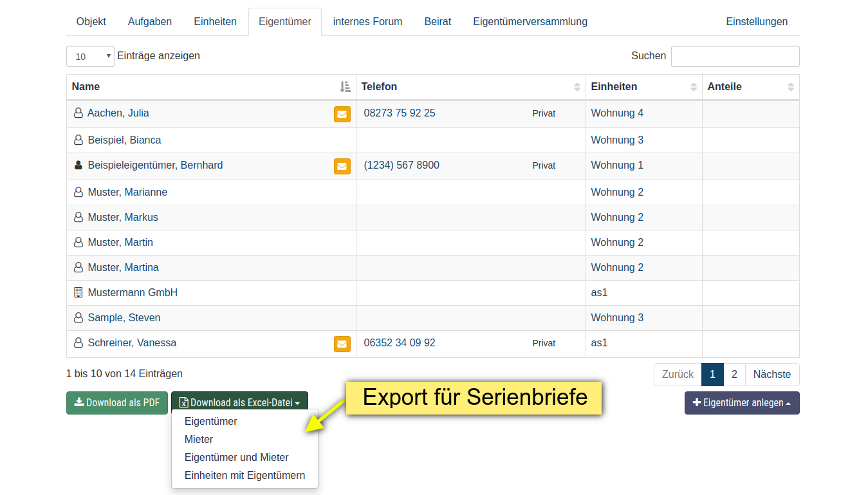Screen dimensions: 868x495
Task: Choose Einheiten mit Eigentümern export option
Action: [x=245, y=475]
